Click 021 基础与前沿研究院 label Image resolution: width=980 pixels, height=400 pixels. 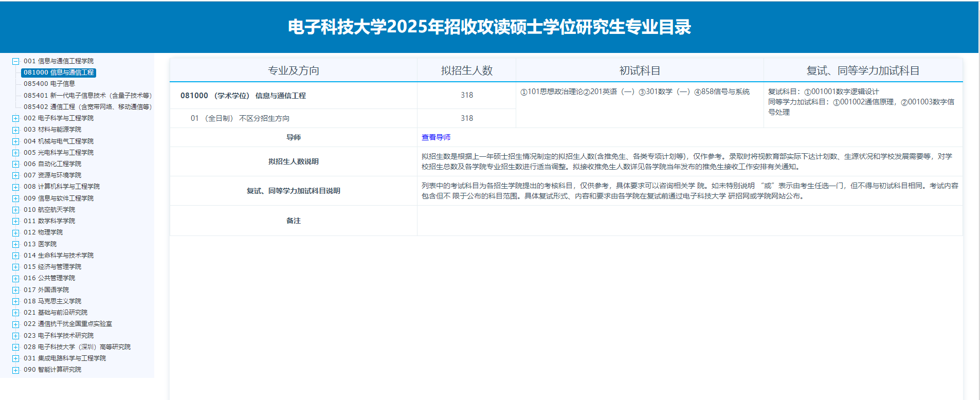click(56, 313)
